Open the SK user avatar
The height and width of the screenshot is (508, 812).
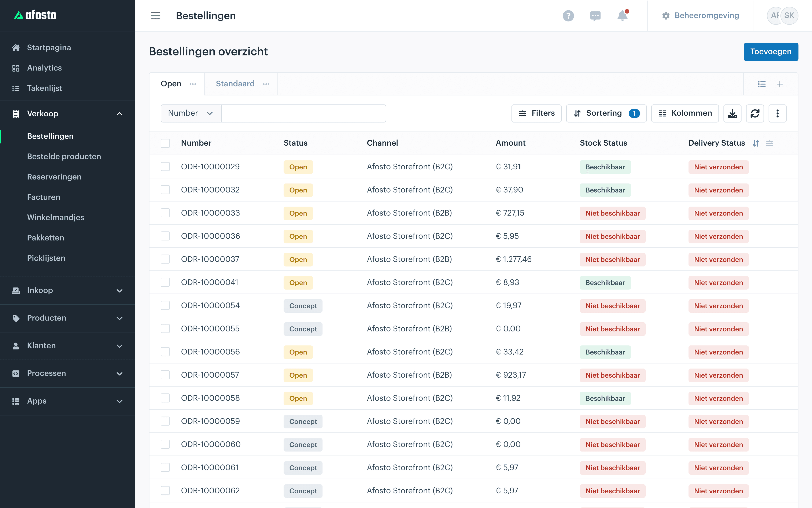click(x=789, y=16)
